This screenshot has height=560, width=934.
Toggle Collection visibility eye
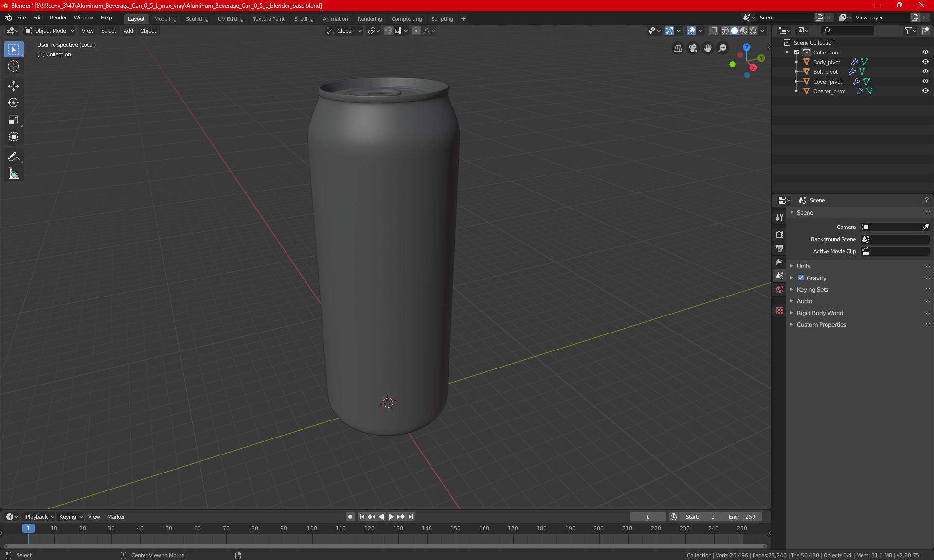925,52
